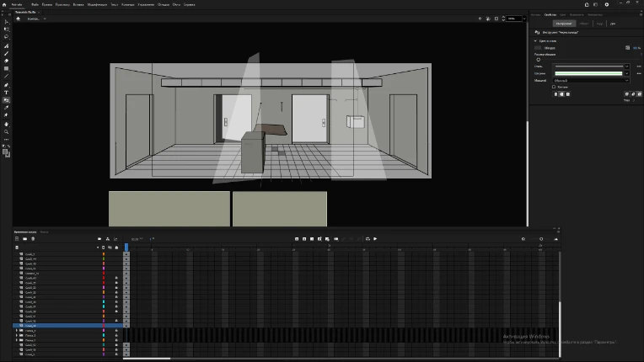This screenshot has width=644, height=362.
Task: Select the first stroke cap style button
Action: 555,94
